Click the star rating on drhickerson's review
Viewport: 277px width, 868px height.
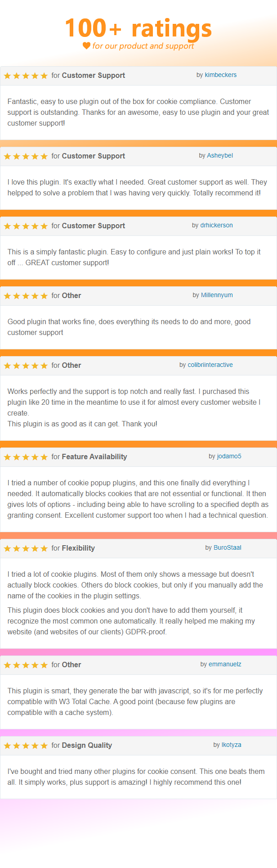pyautogui.click(x=26, y=226)
